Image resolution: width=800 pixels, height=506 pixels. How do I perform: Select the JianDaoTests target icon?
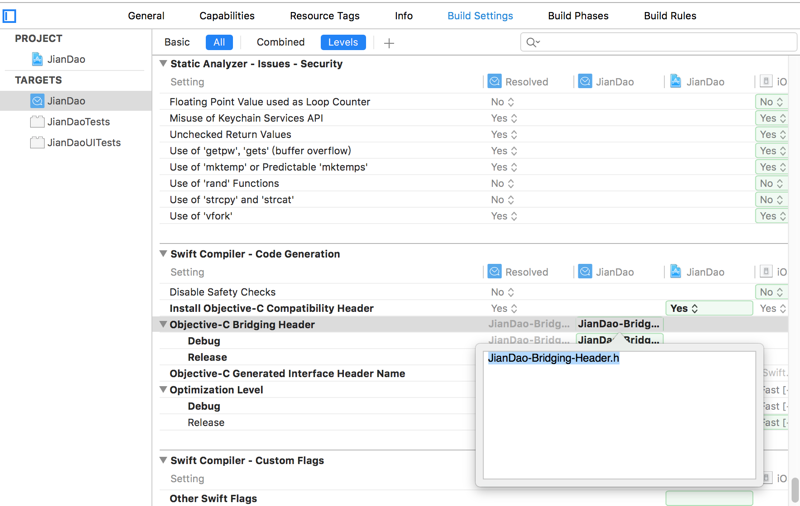37,122
